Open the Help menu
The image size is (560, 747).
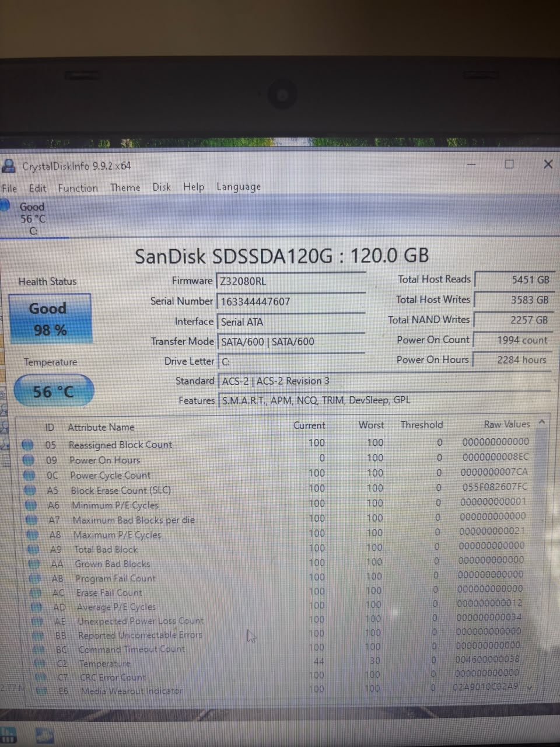[193, 187]
